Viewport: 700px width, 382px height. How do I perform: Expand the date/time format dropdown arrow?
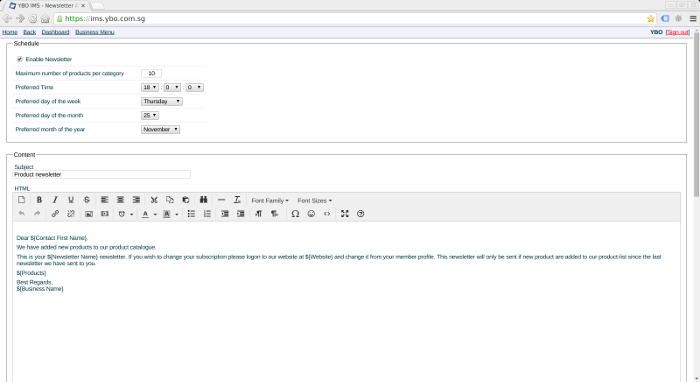coord(132,214)
